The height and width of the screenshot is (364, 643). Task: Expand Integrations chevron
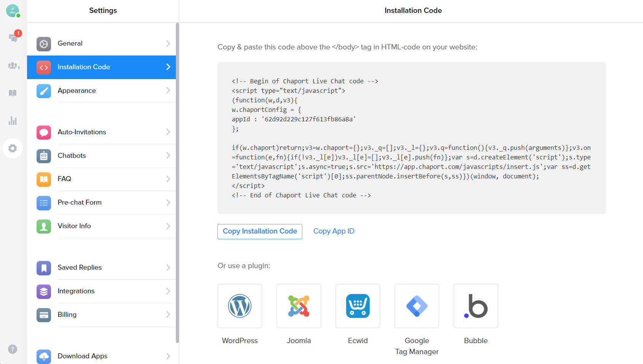click(x=168, y=291)
